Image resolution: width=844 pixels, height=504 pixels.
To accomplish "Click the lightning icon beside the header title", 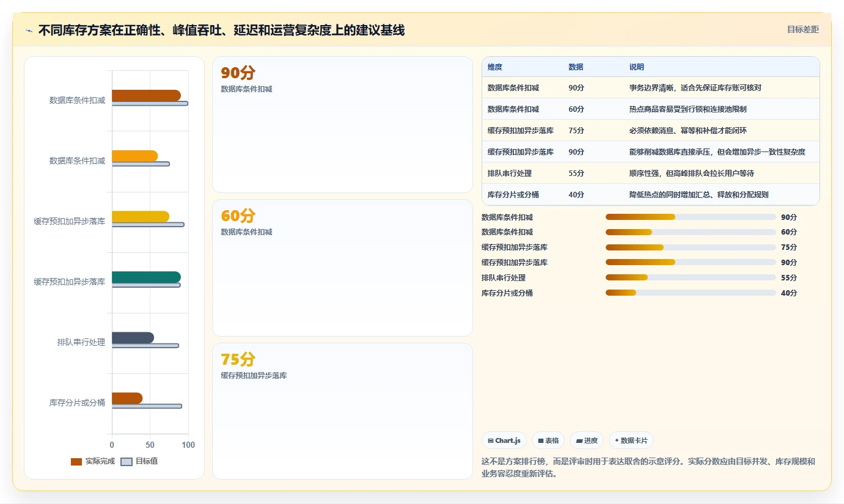I will pos(29,31).
